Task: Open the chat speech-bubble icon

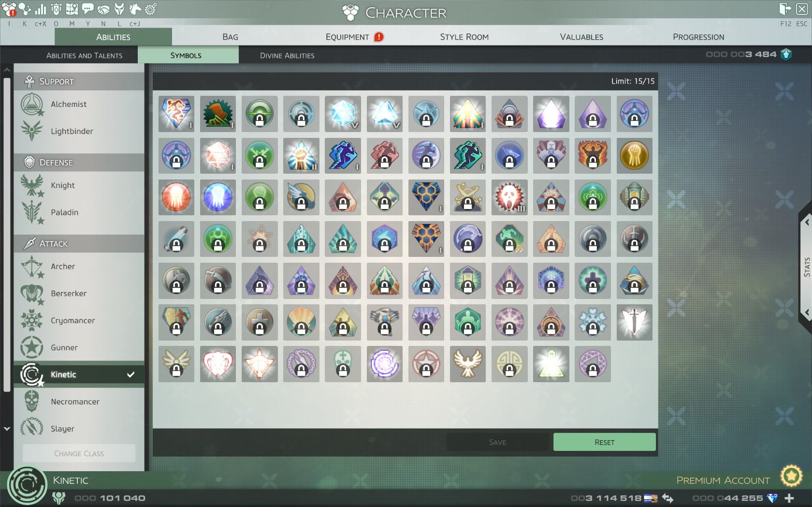Action: 87,9
